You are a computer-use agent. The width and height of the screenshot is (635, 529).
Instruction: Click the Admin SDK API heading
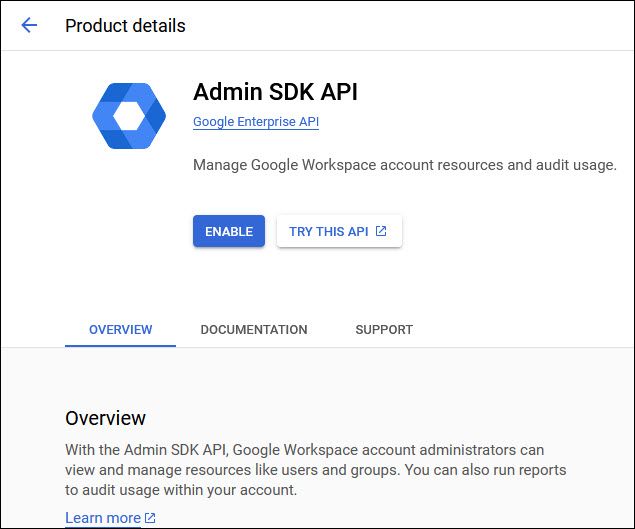(x=275, y=92)
